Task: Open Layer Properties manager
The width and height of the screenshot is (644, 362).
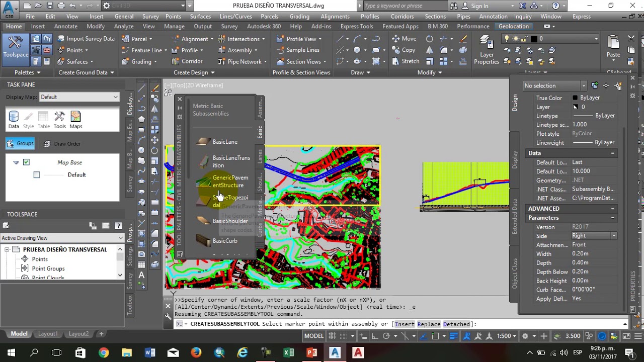Action: [x=487, y=50]
